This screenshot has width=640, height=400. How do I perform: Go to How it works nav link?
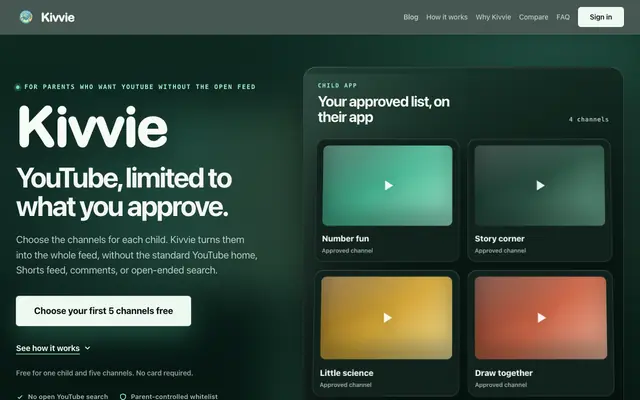pyautogui.click(x=447, y=17)
